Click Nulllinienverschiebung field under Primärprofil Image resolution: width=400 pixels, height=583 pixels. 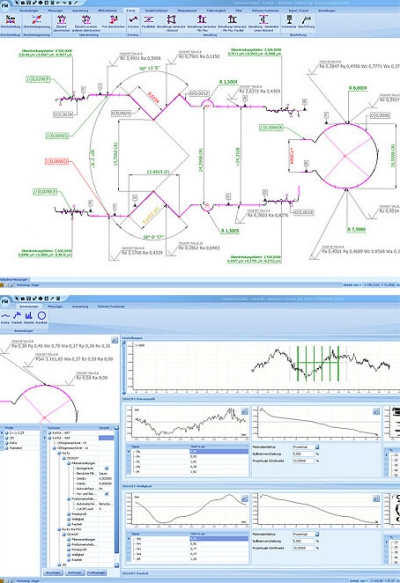303,454
